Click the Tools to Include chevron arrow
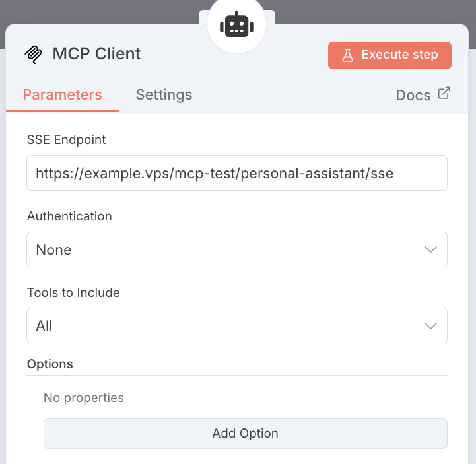 [x=430, y=326]
